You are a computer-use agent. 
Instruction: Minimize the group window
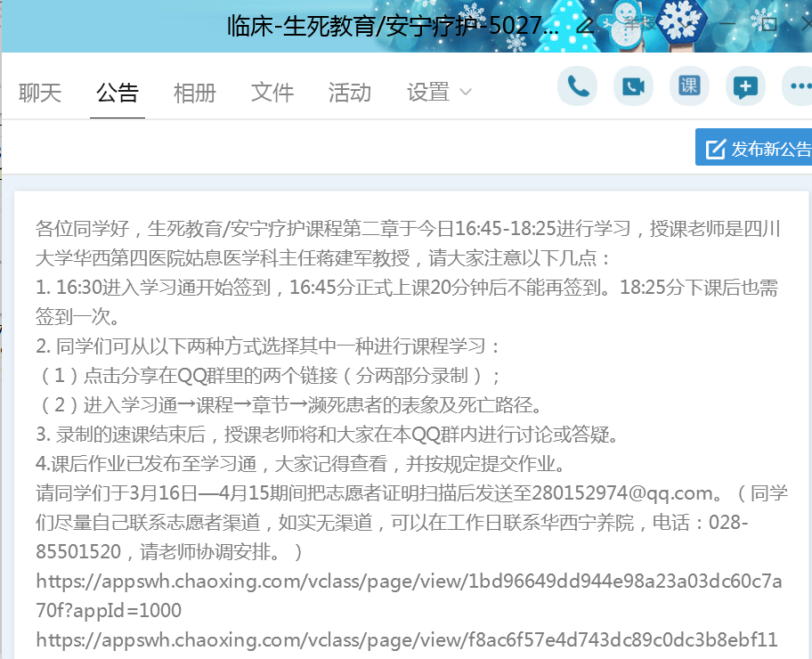(728, 25)
